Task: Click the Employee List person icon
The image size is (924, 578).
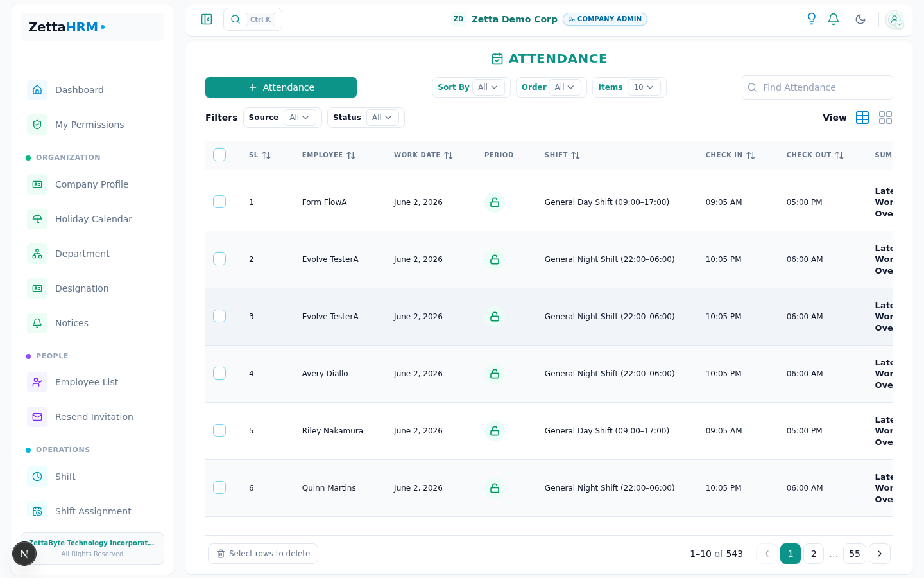Action: coord(37,382)
